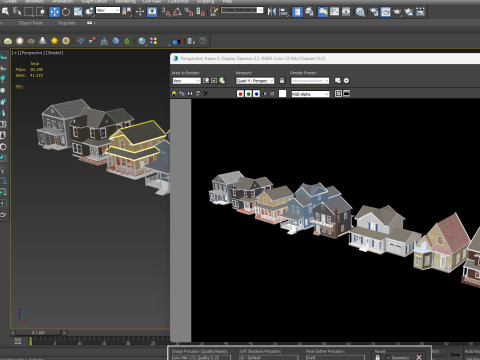Copy the rendered image
The height and width of the screenshot is (360, 480).
[182, 94]
